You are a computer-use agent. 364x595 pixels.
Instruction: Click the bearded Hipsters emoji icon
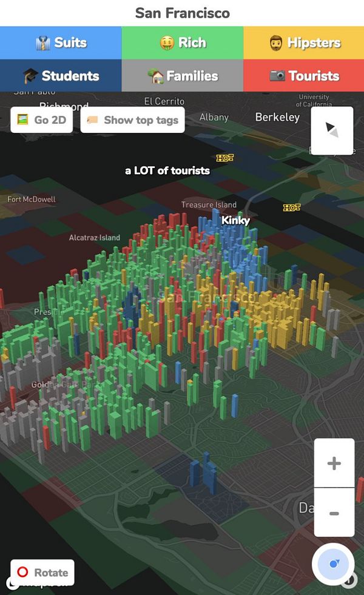276,43
